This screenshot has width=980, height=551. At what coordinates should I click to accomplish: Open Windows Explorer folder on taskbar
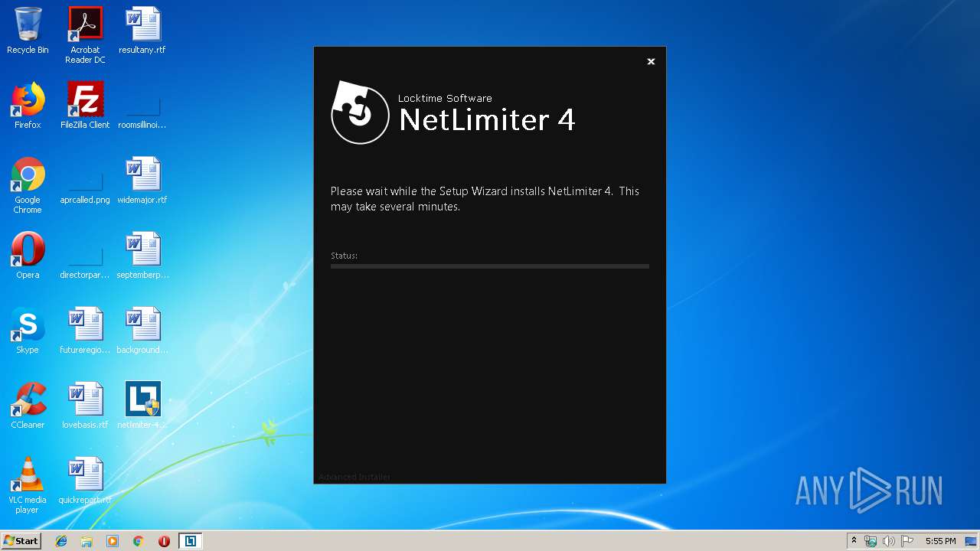(x=87, y=541)
